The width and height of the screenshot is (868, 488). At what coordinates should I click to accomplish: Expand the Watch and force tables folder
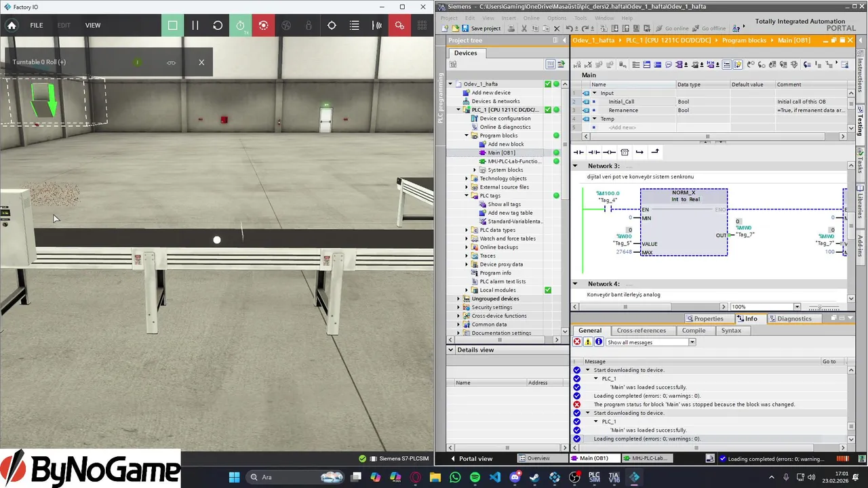click(467, 239)
